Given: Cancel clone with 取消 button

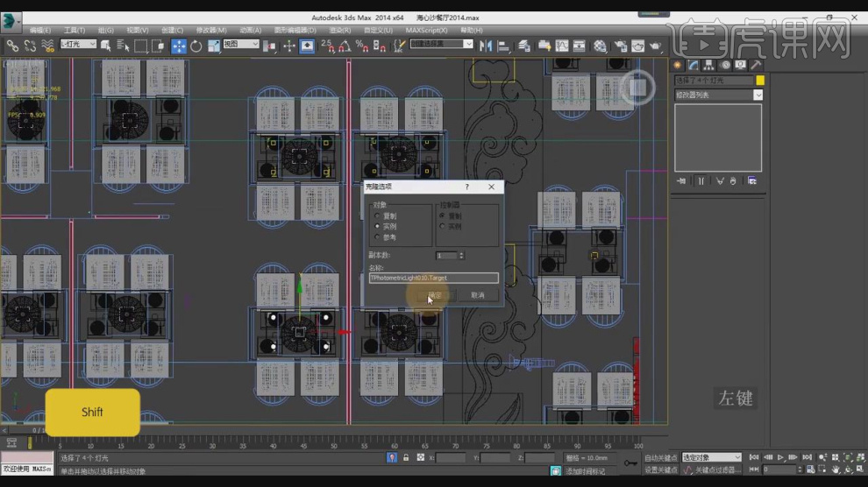Looking at the screenshot, I should [x=478, y=295].
